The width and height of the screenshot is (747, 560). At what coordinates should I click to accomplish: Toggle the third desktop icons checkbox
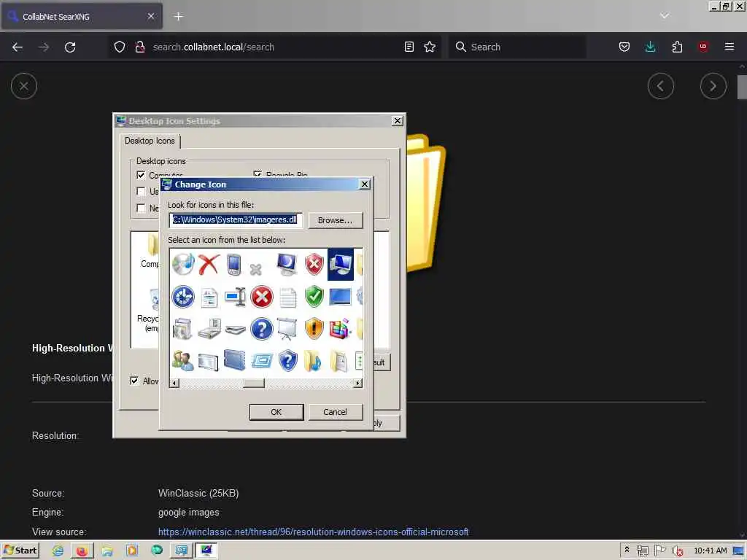[x=141, y=208]
